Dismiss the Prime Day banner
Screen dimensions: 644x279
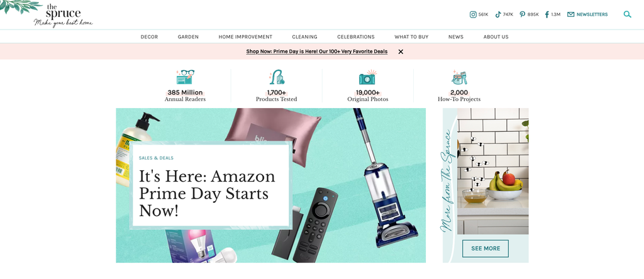click(401, 52)
